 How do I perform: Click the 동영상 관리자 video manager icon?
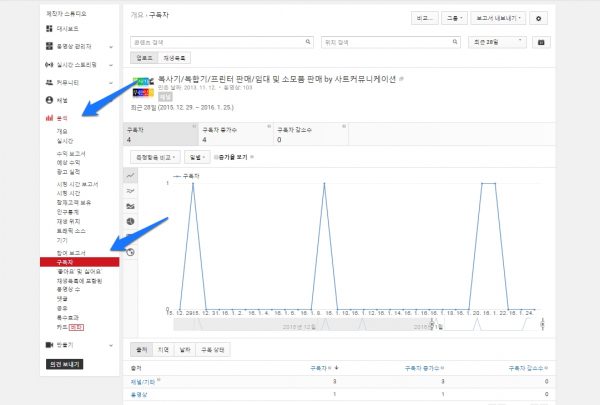(x=49, y=46)
